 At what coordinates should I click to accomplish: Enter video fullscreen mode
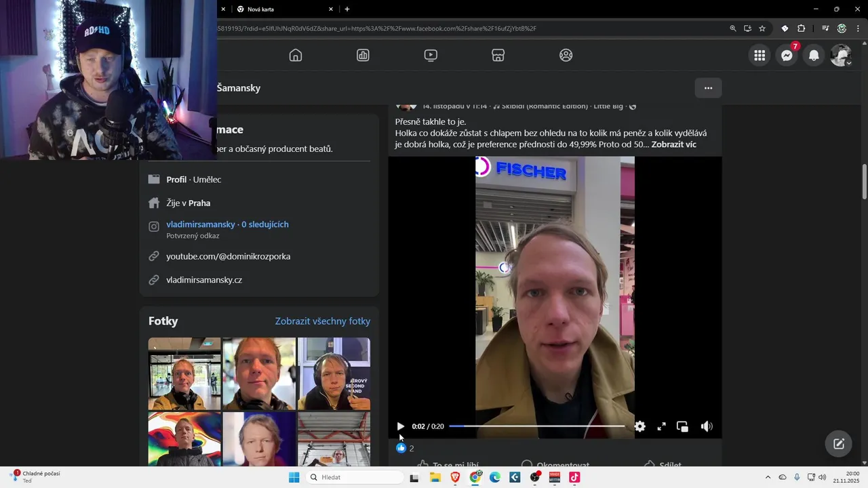pos(661,426)
